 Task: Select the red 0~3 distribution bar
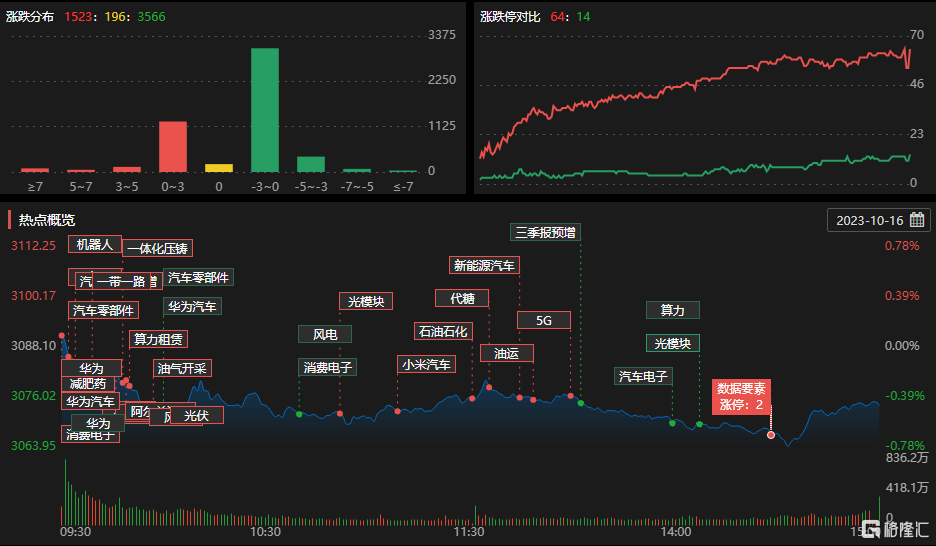click(173, 146)
